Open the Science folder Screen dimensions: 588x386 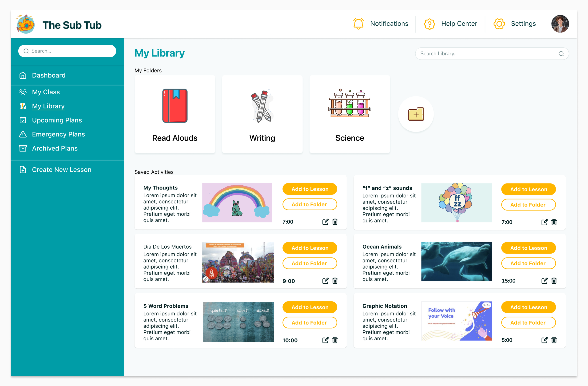[x=349, y=114]
